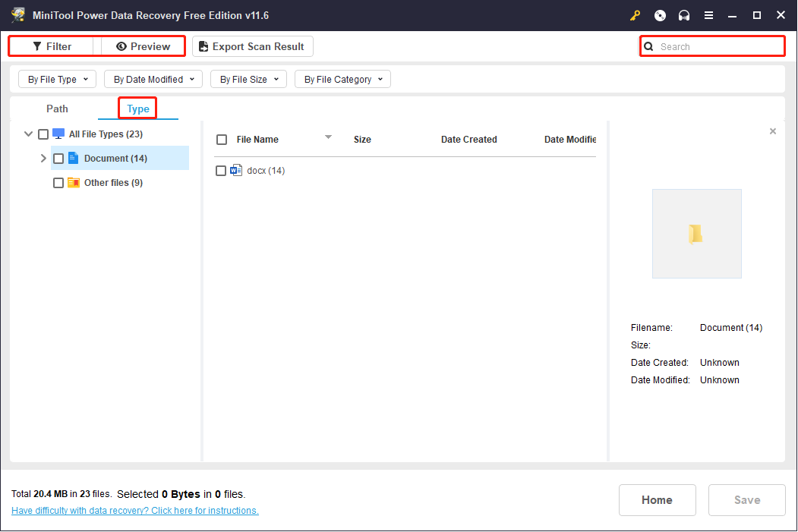Click the File Name column header
The height and width of the screenshot is (532, 798).
pos(257,140)
